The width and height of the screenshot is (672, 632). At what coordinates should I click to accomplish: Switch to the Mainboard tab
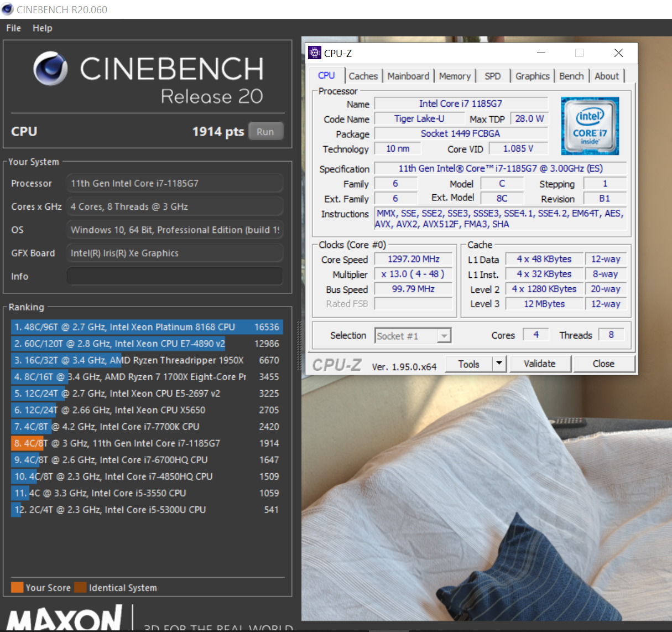(408, 76)
